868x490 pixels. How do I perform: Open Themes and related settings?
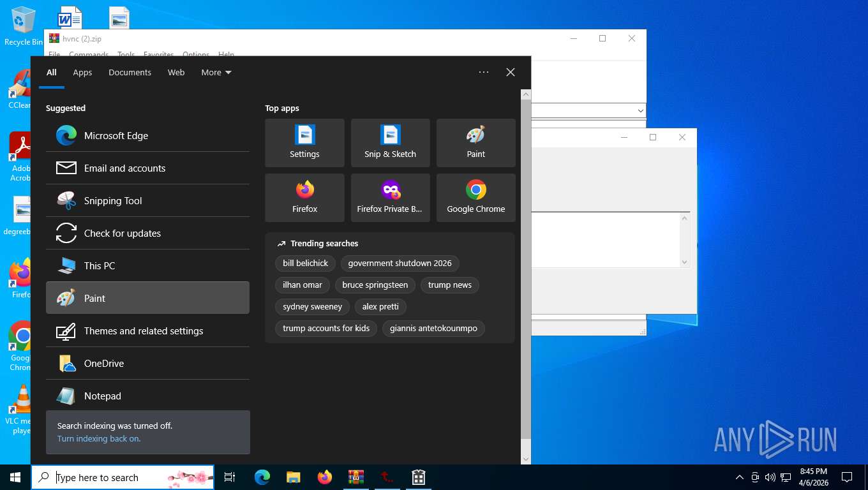click(x=147, y=330)
